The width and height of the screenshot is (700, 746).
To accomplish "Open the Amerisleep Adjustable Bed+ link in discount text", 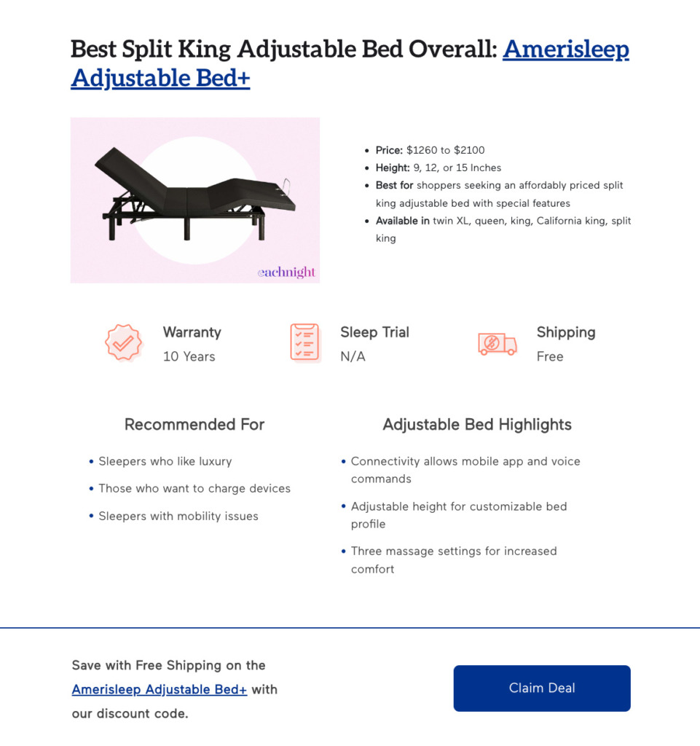I will [160, 689].
